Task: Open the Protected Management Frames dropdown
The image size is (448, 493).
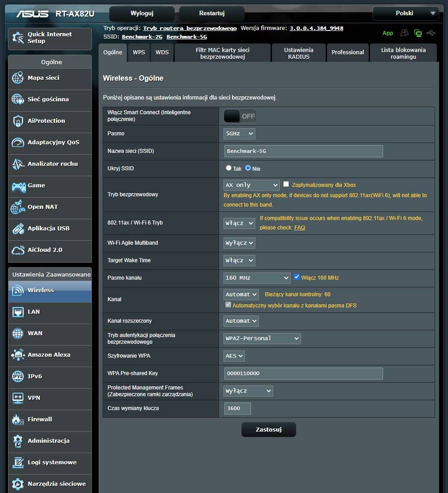Action: [x=248, y=391]
